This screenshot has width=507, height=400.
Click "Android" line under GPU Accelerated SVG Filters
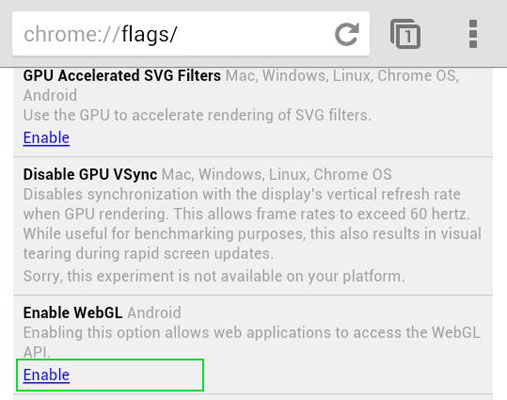click(x=50, y=96)
